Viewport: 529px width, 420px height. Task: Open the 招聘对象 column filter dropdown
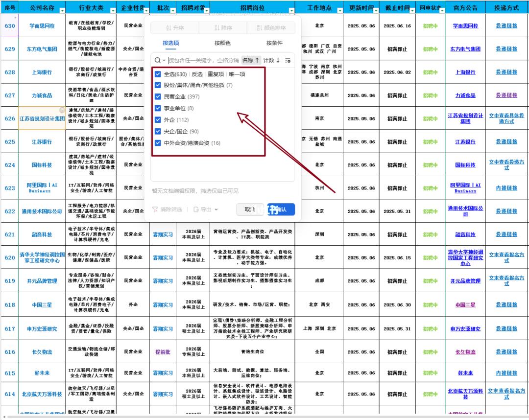(207, 11)
